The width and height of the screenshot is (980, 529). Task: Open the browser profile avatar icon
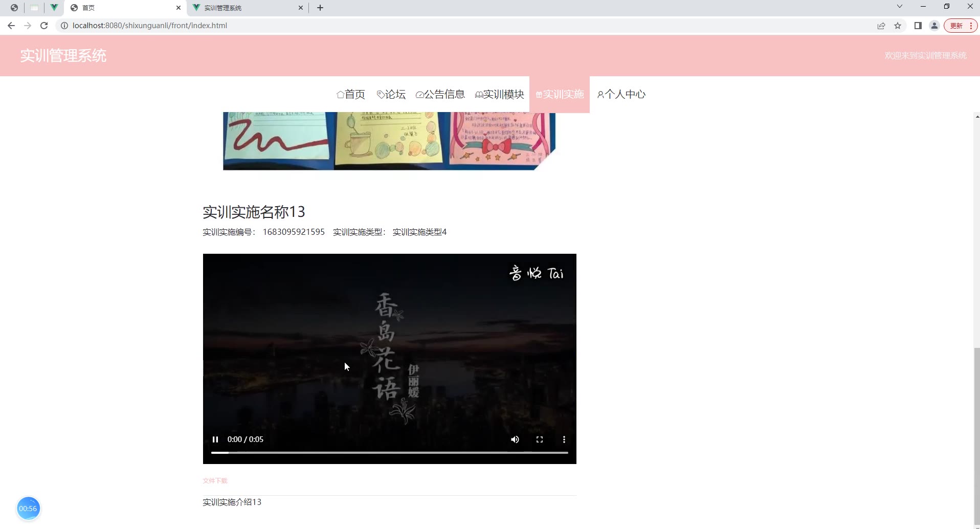pos(934,26)
